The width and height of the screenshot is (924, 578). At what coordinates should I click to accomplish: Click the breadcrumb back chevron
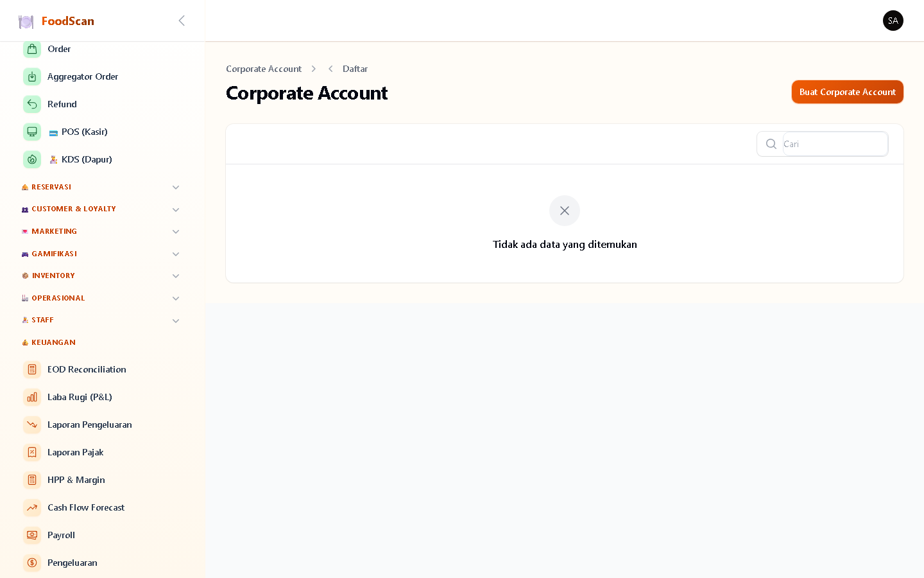pyautogui.click(x=330, y=69)
